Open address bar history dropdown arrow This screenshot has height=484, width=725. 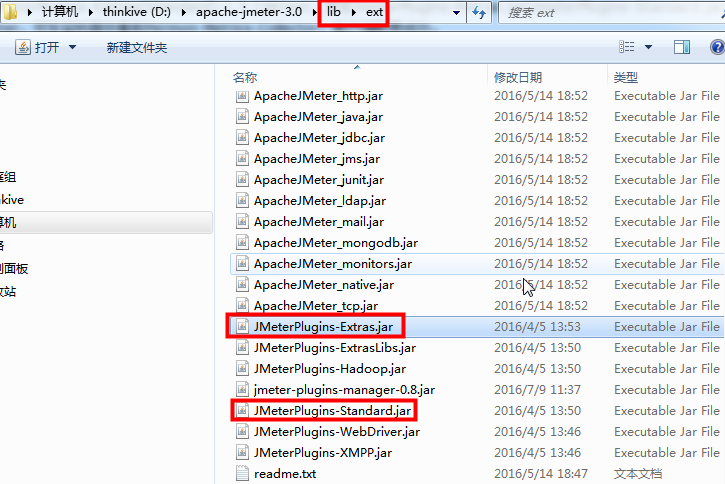coord(456,13)
